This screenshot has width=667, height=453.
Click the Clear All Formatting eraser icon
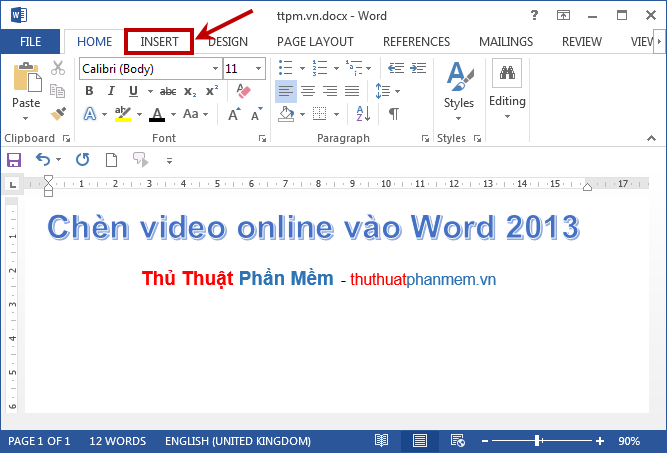(x=243, y=91)
